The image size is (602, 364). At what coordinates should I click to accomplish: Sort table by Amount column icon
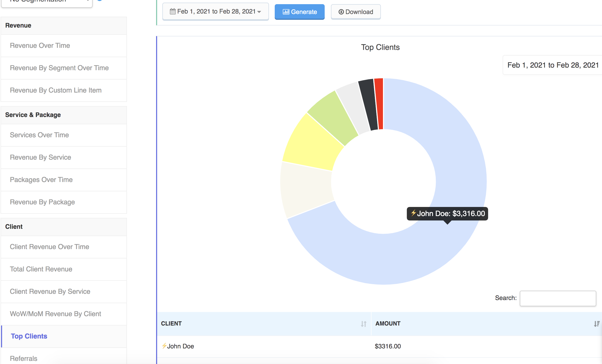click(597, 324)
